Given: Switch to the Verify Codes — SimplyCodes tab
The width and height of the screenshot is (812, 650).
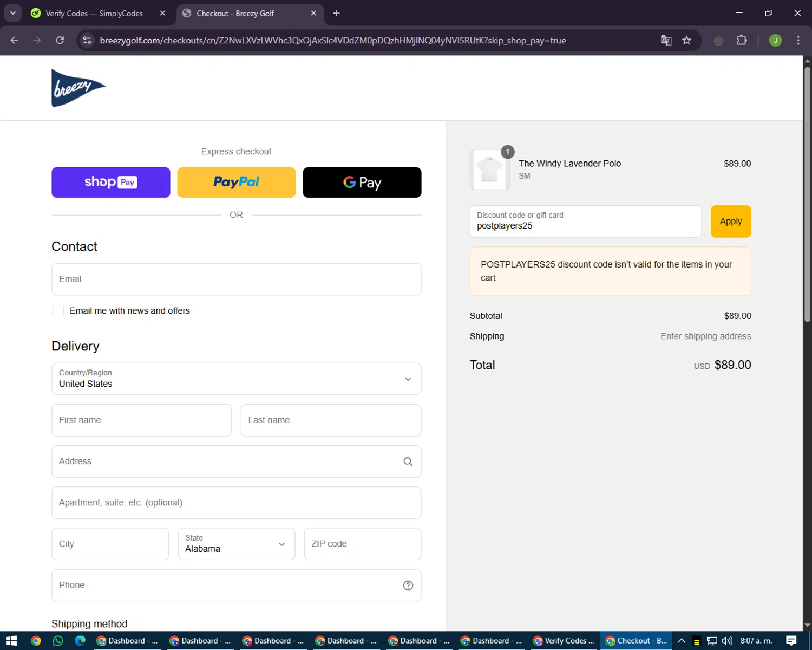Looking at the screenshot, I should pos(95,13).
